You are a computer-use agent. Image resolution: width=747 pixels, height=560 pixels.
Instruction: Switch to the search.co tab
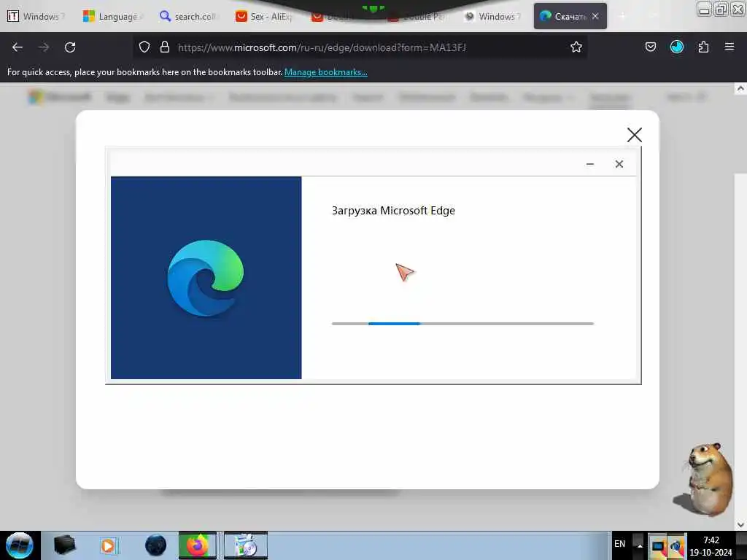coord(189,16)
